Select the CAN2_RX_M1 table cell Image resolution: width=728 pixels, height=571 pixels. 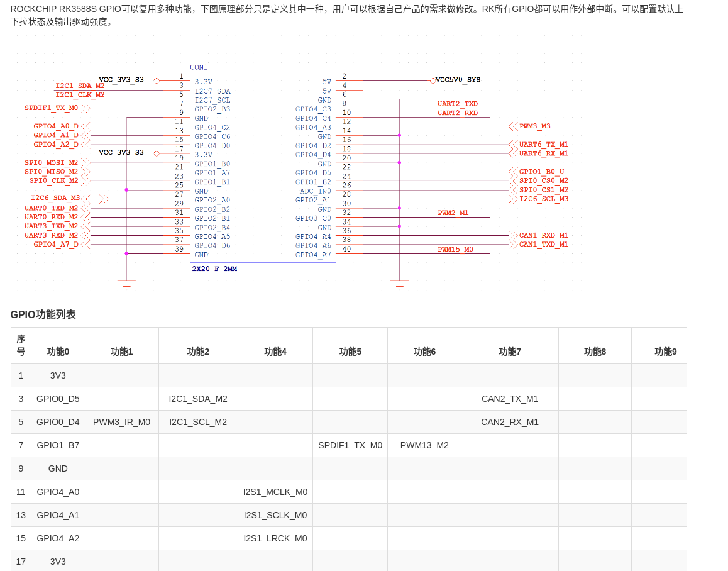(x=510, y=422)
